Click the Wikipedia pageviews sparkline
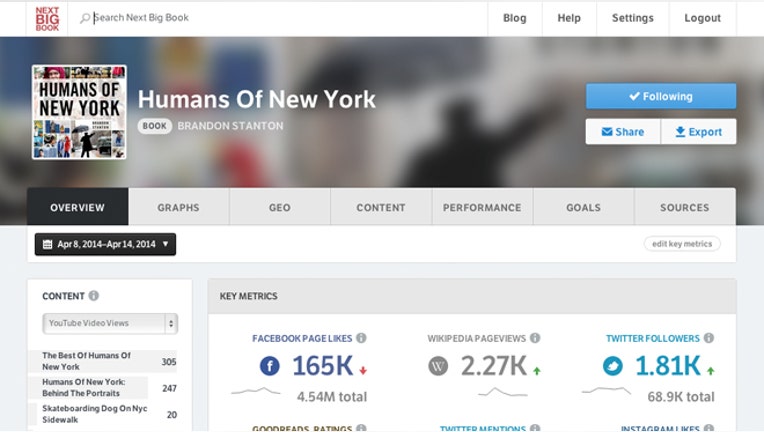The height and width of the screenshot is (432, 764). [502, 392]
